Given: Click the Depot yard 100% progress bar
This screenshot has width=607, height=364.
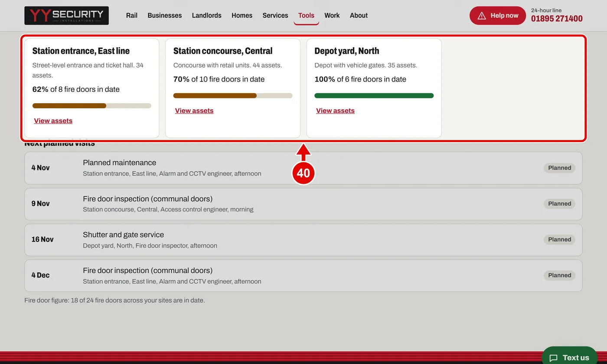Looking at the screenshot, I should tap(374, 96).
